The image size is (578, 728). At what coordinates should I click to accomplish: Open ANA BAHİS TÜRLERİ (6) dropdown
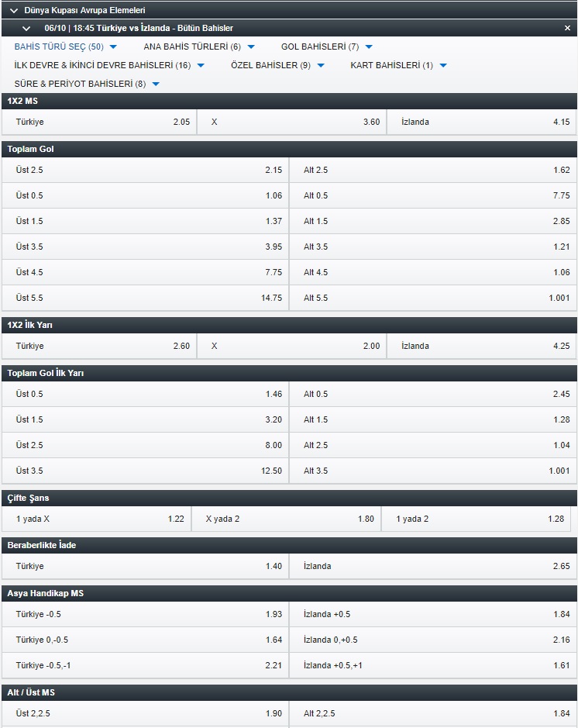(x=199, y=47)
